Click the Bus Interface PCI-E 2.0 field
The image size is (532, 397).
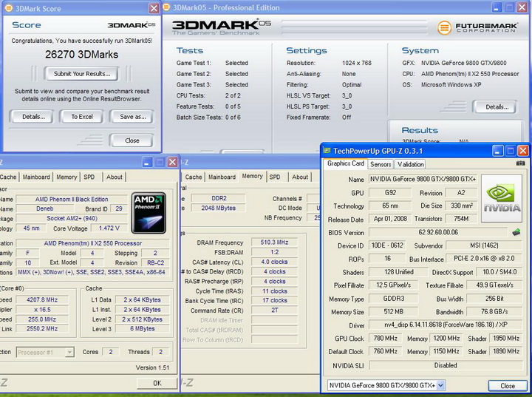click(x=484, y=259)
